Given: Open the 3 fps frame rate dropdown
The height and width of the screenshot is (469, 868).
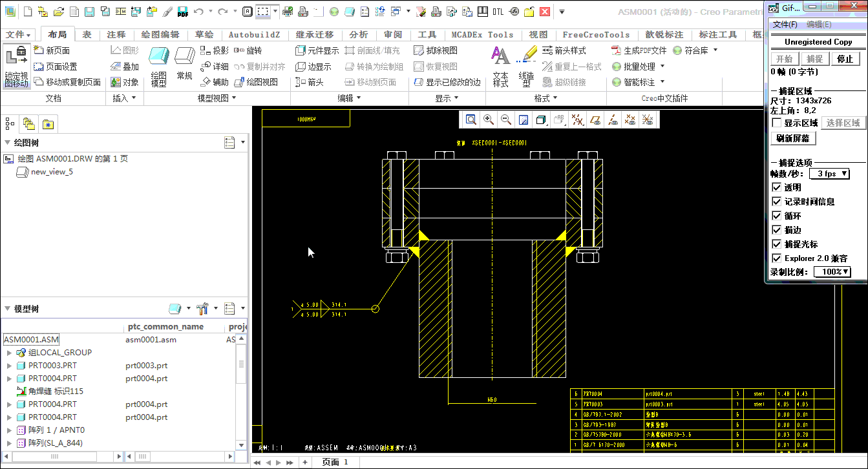Looking at the screenshot, I should click(x=829, y=173).
